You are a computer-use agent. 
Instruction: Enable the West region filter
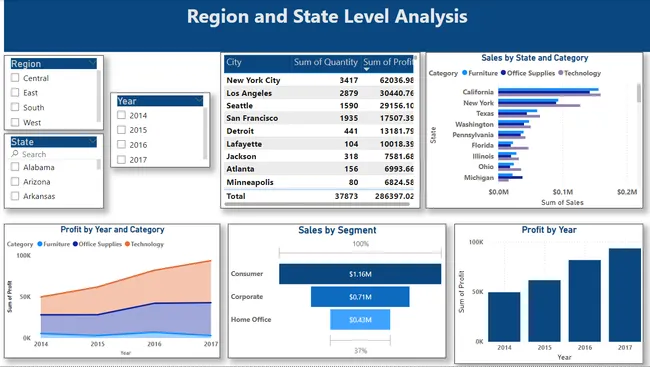tap(15, 122)
